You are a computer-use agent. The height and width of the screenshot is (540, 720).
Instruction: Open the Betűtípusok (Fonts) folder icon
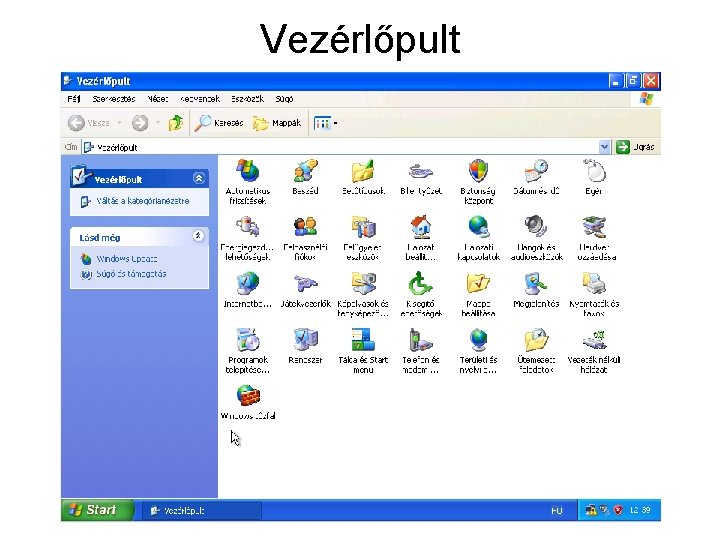pos(363,171)
